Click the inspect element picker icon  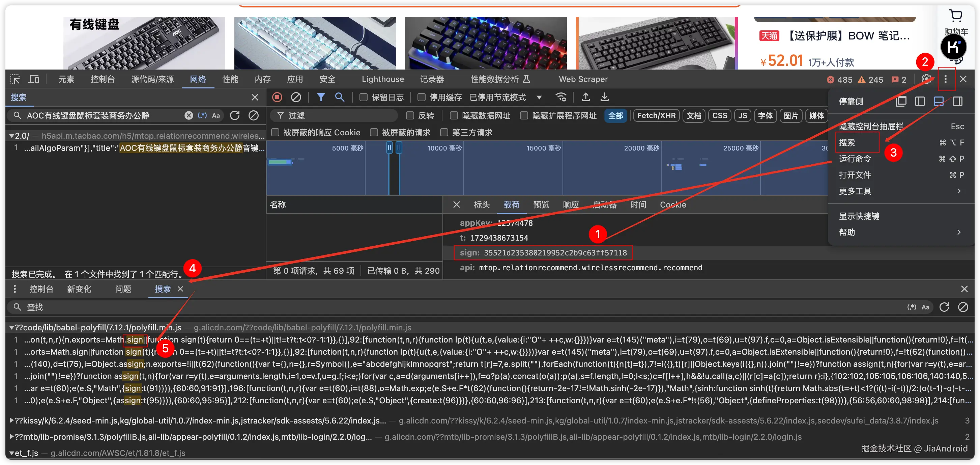[x=15, y=79]
